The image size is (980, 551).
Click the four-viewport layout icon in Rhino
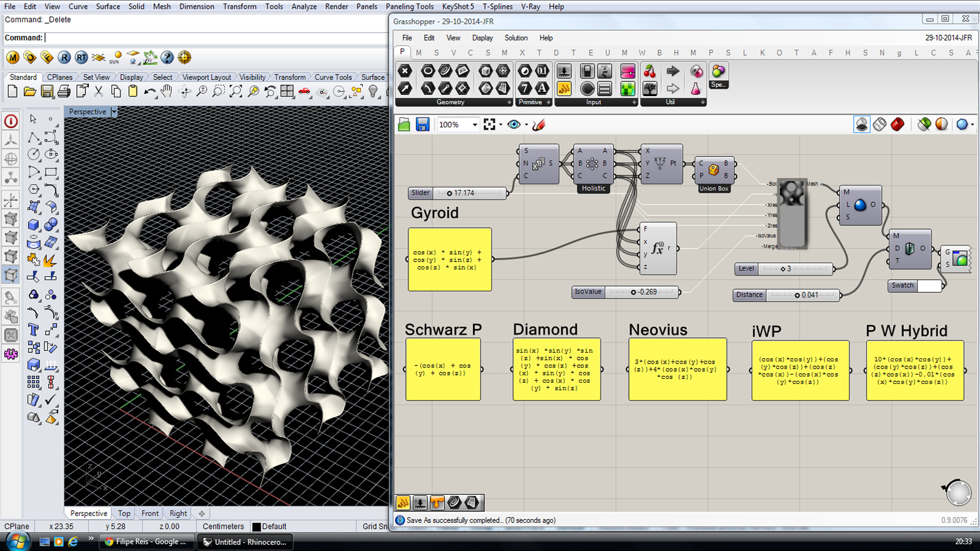pyautogui.click(x=287, y=92)
